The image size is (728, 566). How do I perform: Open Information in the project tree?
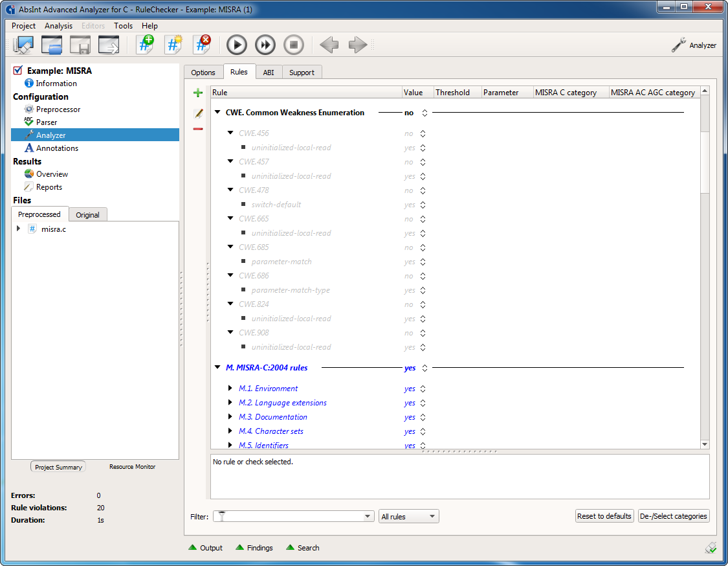coord(51,83)
